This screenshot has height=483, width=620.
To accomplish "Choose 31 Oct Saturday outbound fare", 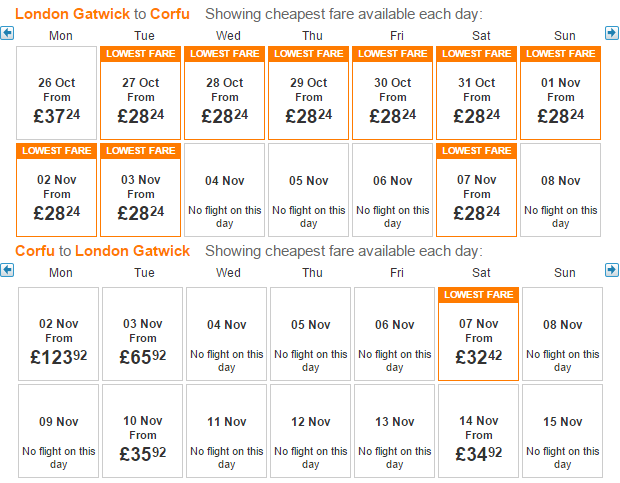I will 476,93.
